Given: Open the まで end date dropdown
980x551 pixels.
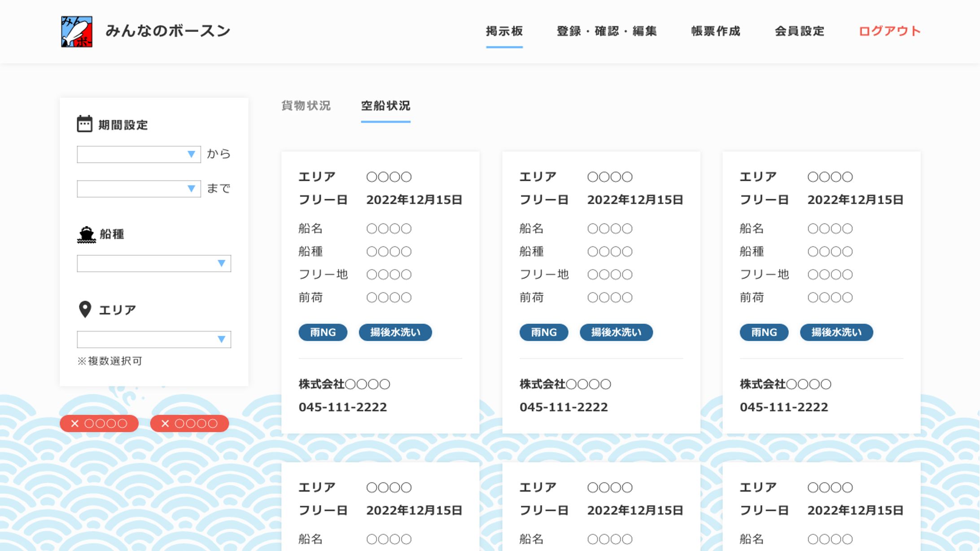Looking at the screenshot, I should 139,189.
